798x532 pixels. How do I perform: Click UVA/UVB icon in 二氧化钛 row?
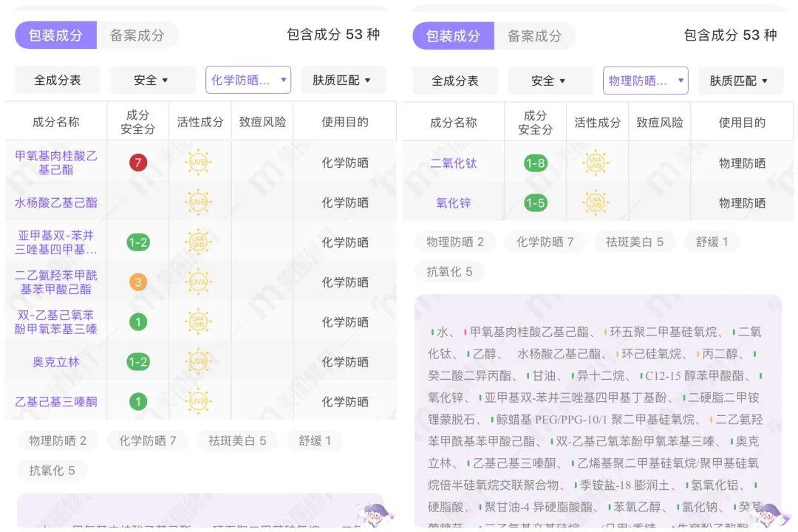coord(596,163)
